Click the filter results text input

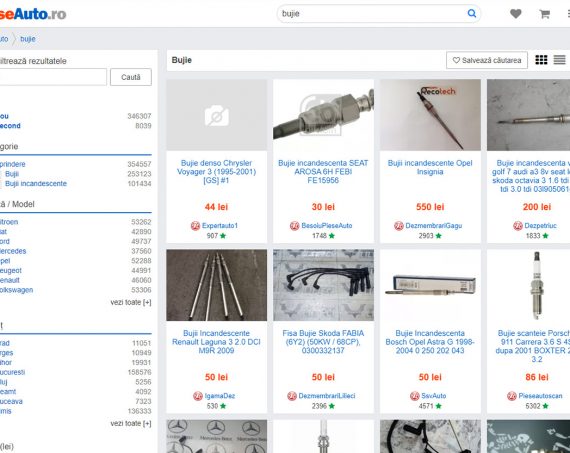click(52, 77)
